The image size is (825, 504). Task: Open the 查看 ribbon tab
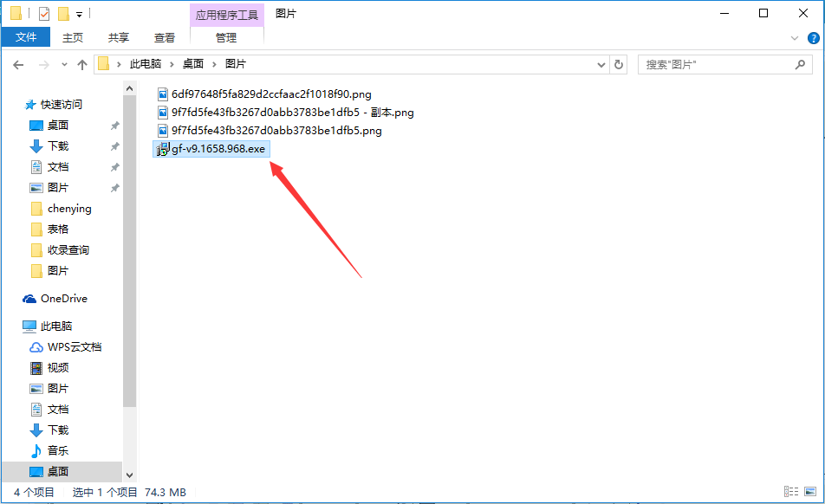click(x=165, y=38)
